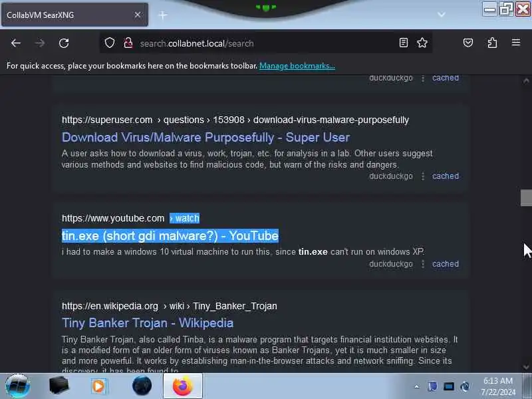Open options dots beside Super User duckduckgo
Viewport: 532px width, 399px height.
pos(423,176)
